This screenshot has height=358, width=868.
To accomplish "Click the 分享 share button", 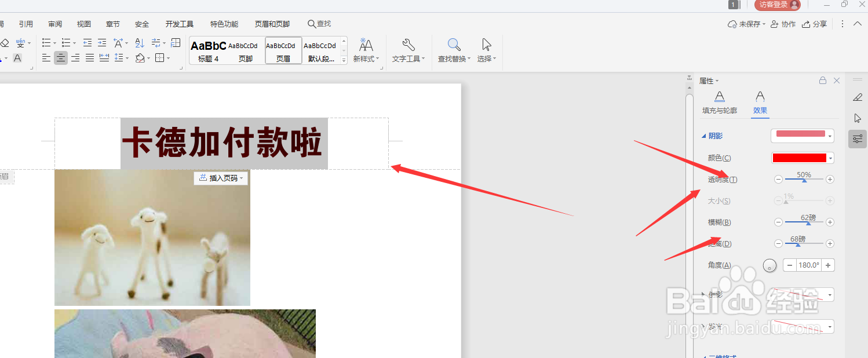I will 815,24.
